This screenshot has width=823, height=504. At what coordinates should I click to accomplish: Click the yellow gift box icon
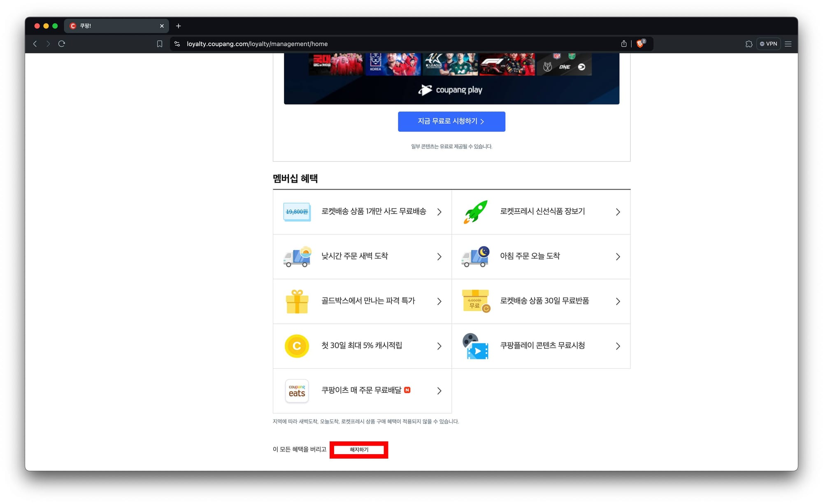297,302
